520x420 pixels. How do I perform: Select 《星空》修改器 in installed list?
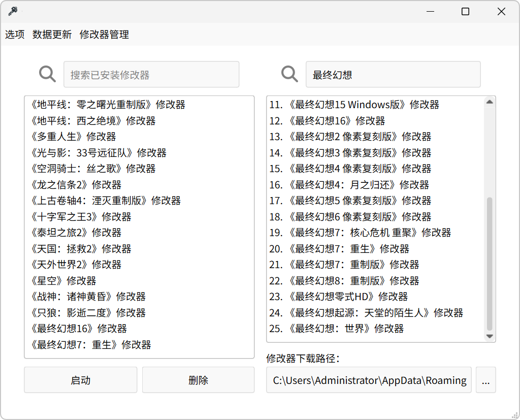[139, 281]
